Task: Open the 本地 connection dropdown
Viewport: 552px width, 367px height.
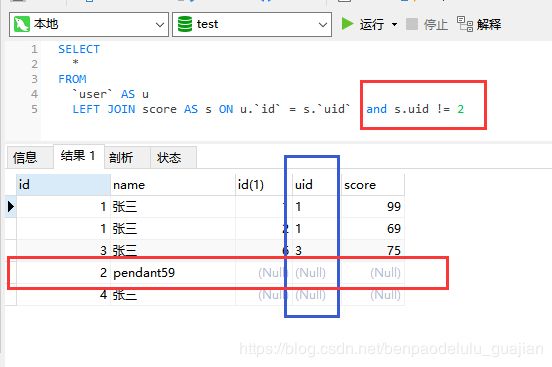Action: [x=89, y=24]
